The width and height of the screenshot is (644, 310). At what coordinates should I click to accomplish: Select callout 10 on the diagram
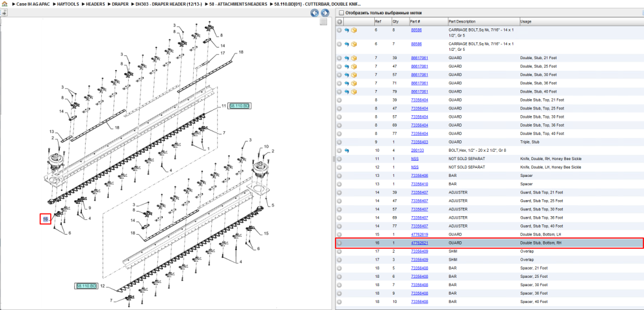coord(266,147)
